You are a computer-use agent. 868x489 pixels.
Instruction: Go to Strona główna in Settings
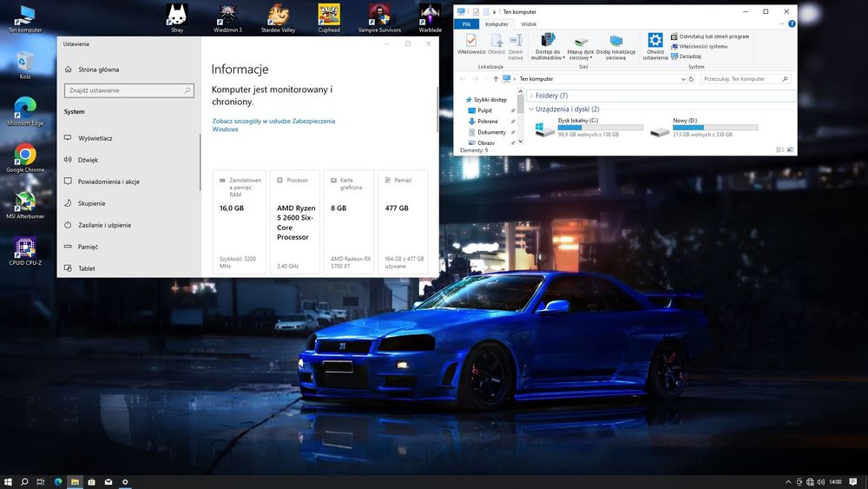(92, 69)
